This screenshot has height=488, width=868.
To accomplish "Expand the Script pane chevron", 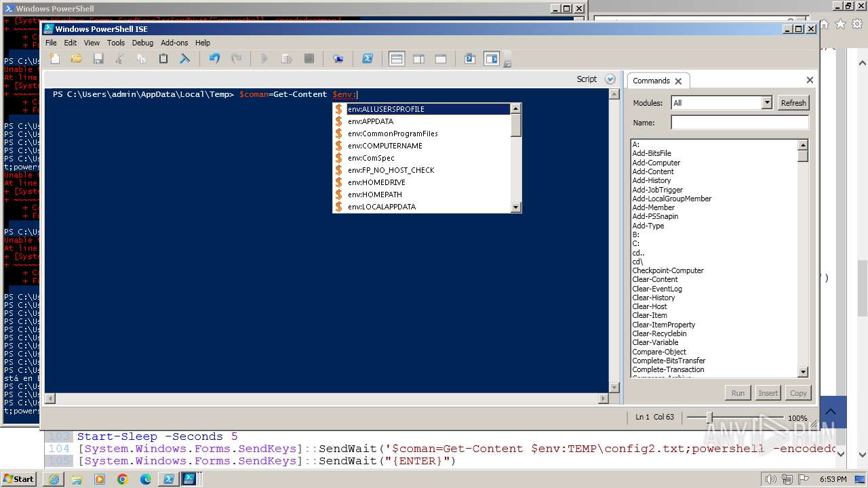I will [x=610, y=79].
